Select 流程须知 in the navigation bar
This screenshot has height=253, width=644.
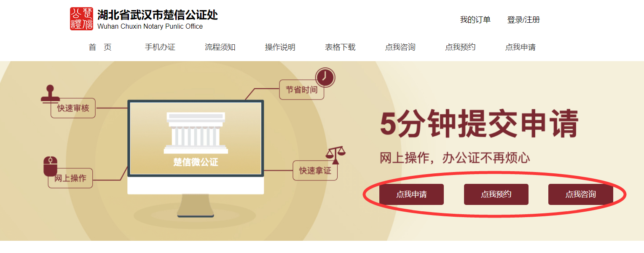tap(220, 47)
